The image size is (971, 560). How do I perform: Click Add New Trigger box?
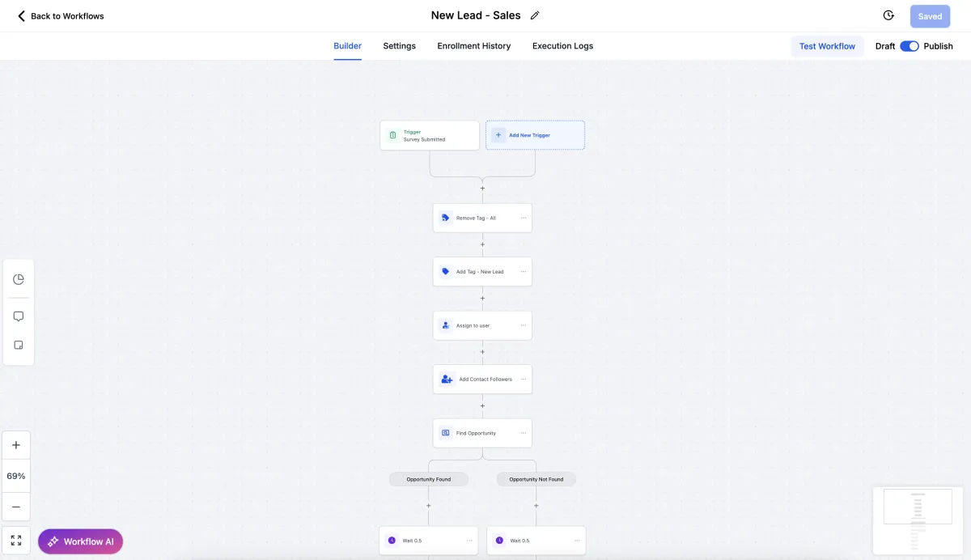tap(535, 135)
